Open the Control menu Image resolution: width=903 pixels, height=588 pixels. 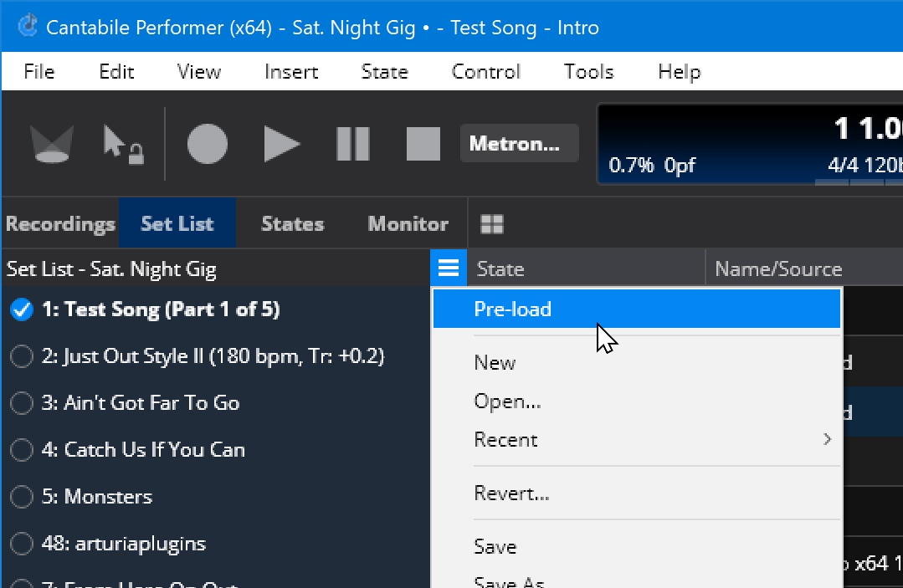pos(486,71)
